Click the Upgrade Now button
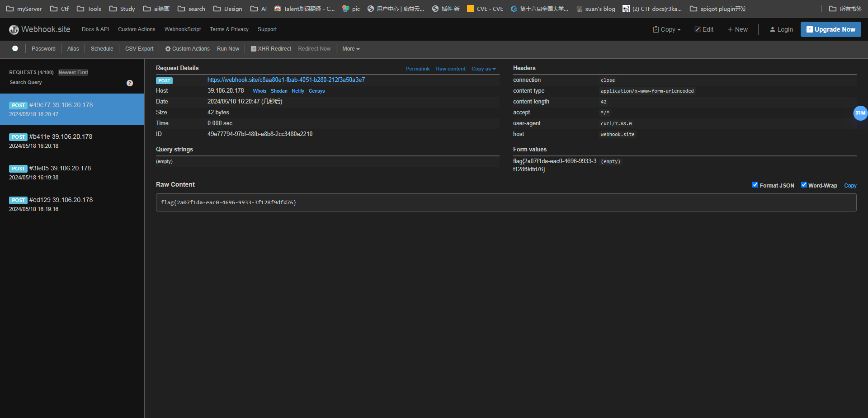 tap(830, 29)
